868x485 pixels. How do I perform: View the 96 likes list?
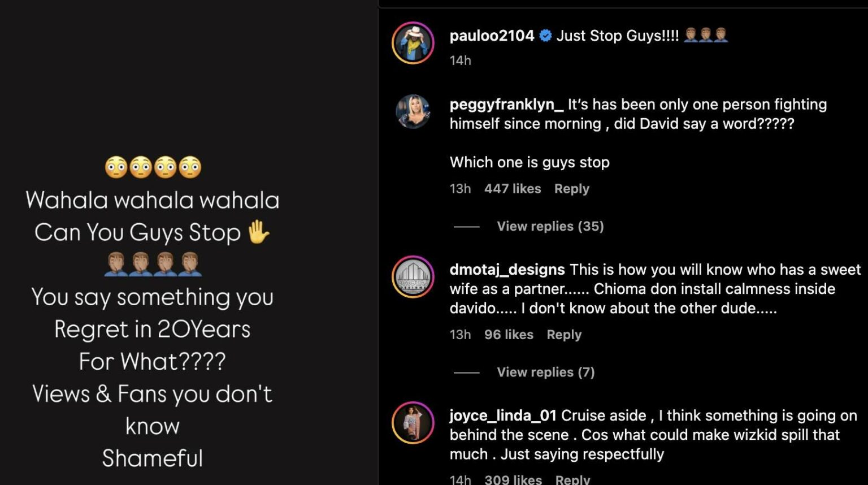[x=508, y=335]
